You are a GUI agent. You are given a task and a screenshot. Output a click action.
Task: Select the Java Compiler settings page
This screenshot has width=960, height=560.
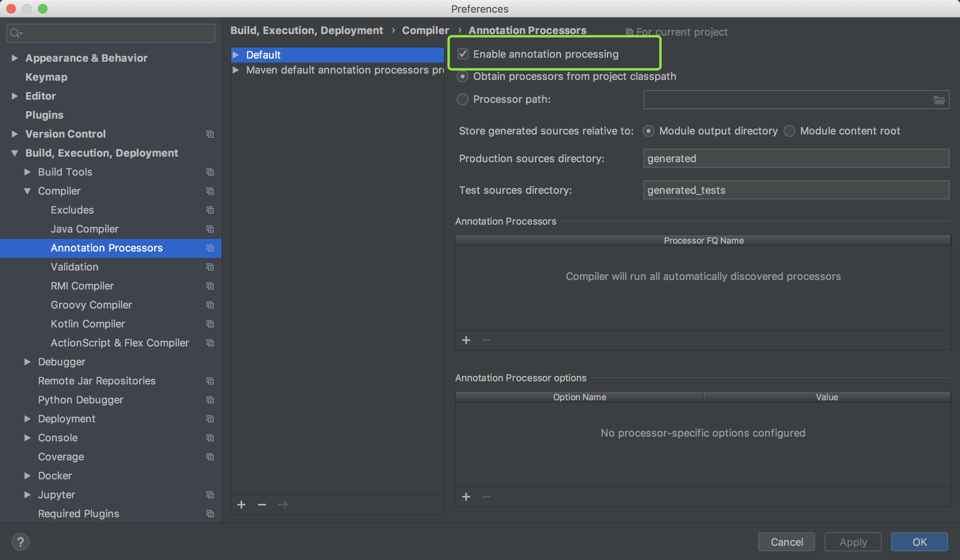pyautogui.click(x=84, y=229)
